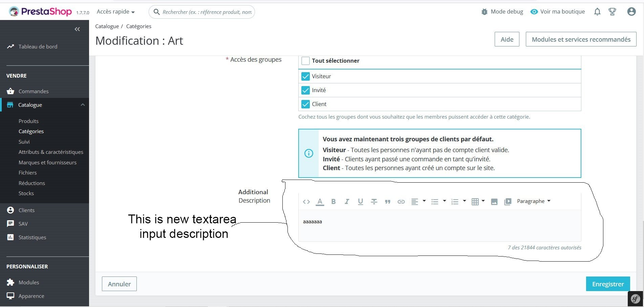Screen dimensions: 644x307
Task: Click the source code icon in editor toolbar
Action: point(306,202)
